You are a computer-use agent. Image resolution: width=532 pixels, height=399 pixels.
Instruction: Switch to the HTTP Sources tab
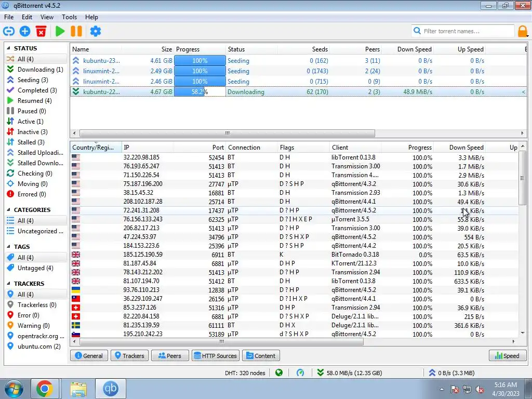coord(216,355)
